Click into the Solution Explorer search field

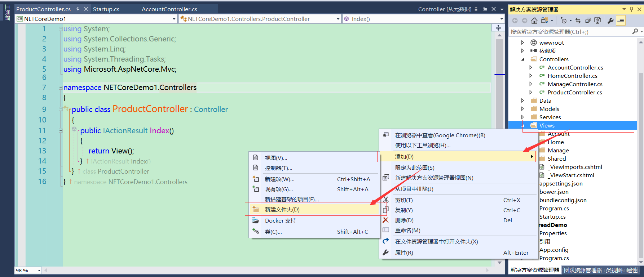(x=570, y=32)
